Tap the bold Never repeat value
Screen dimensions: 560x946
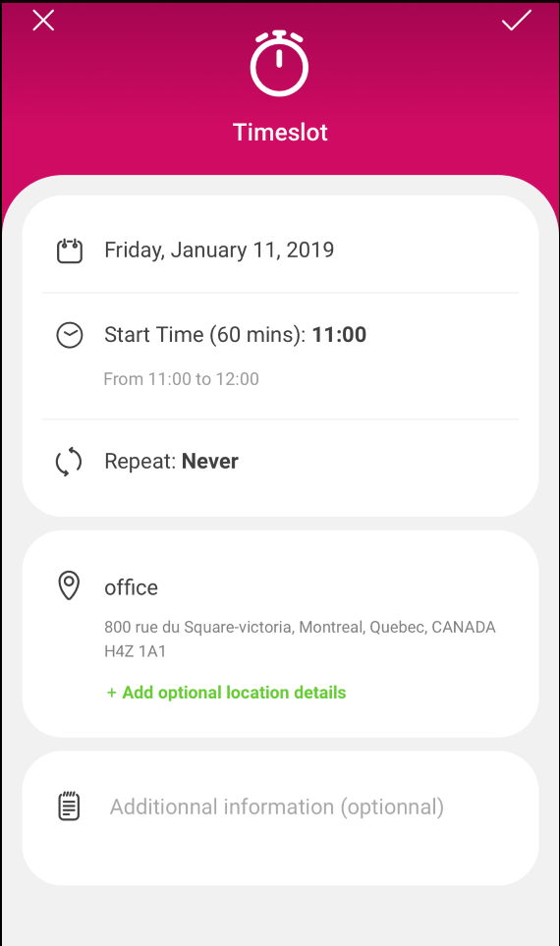[x=210, y=462]
